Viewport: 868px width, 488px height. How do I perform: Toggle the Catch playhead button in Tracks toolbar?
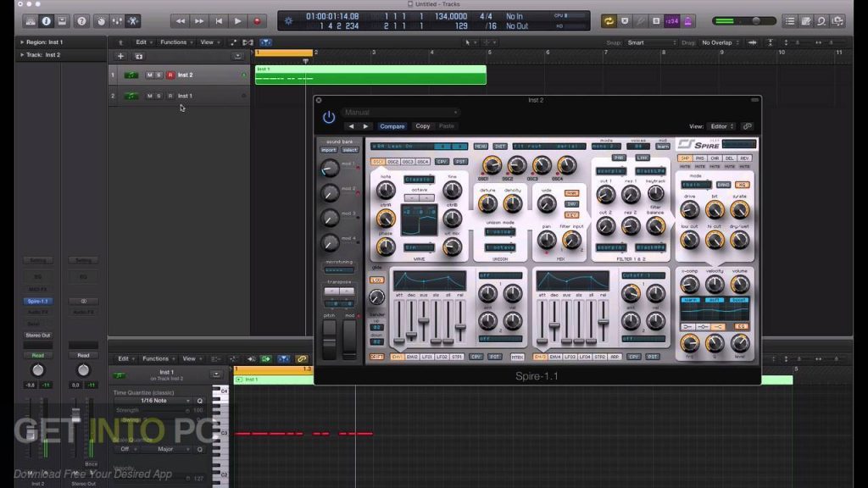[x=265, y=42]
